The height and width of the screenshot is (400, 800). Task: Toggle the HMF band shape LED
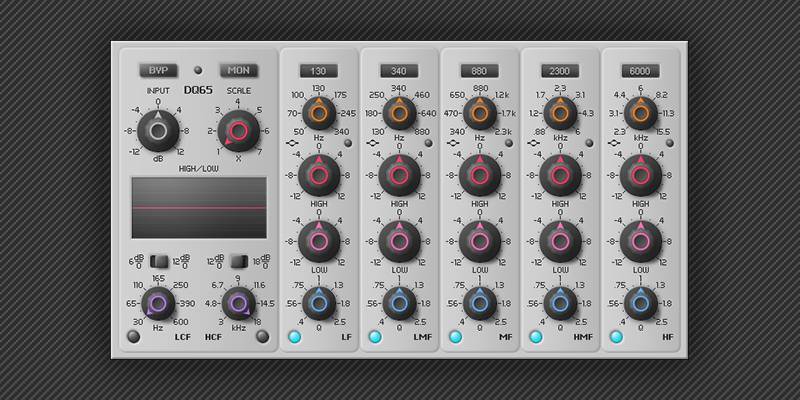tap(589, 143)
